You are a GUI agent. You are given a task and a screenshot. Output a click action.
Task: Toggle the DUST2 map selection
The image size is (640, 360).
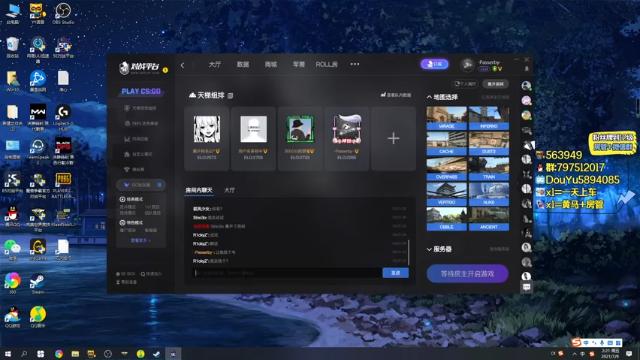pyautogui.click(x=489, y=144)
